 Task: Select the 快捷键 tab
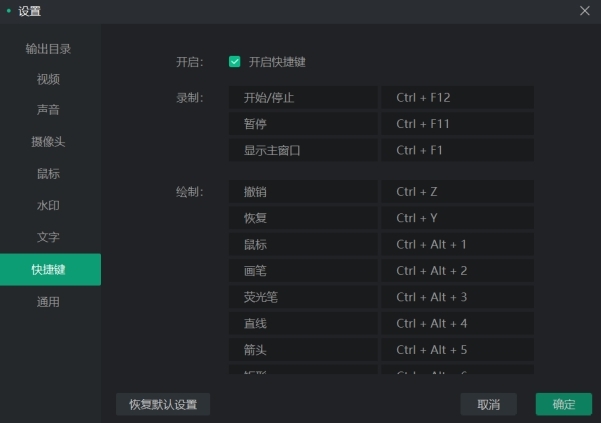[x=48, y=270]
